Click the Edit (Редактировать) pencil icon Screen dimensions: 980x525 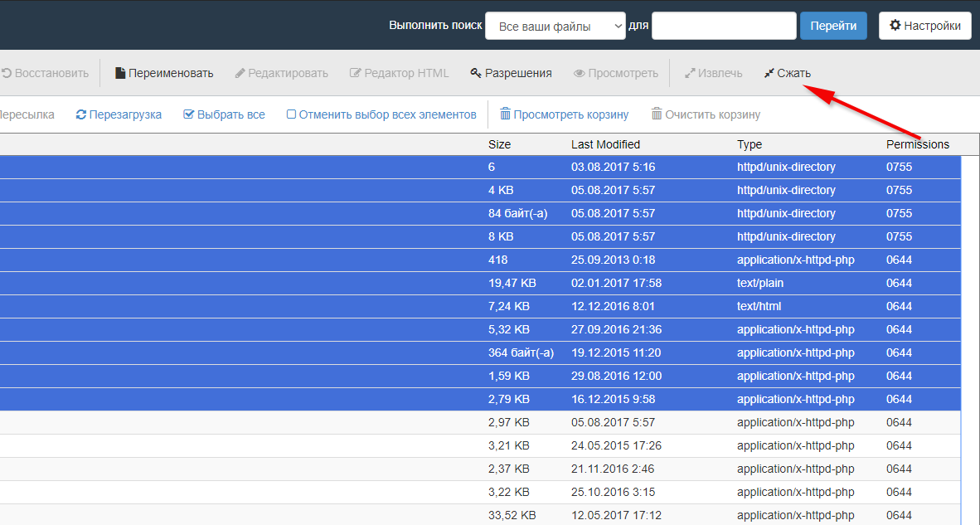tap(240, 73)
